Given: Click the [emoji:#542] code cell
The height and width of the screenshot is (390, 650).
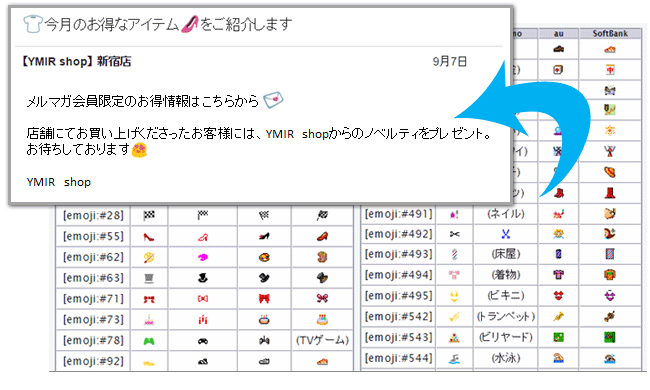Looking at the screenshot, I should (398, 317).
